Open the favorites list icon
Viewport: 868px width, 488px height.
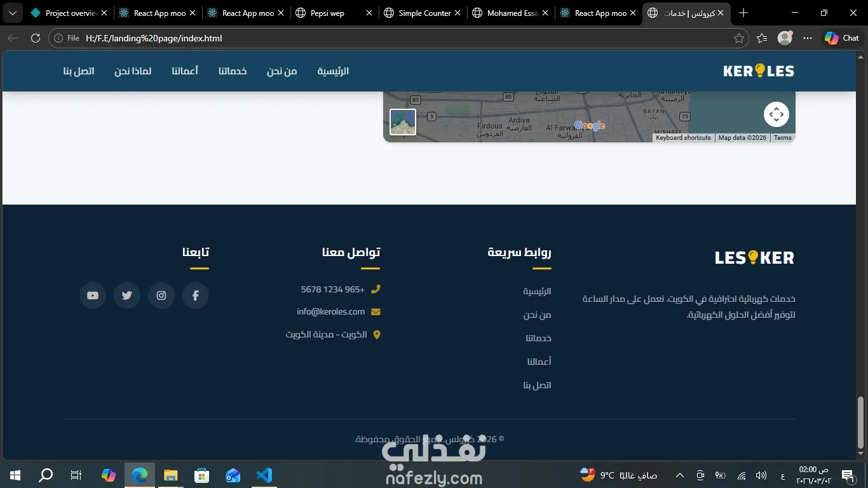coord(762,38)
